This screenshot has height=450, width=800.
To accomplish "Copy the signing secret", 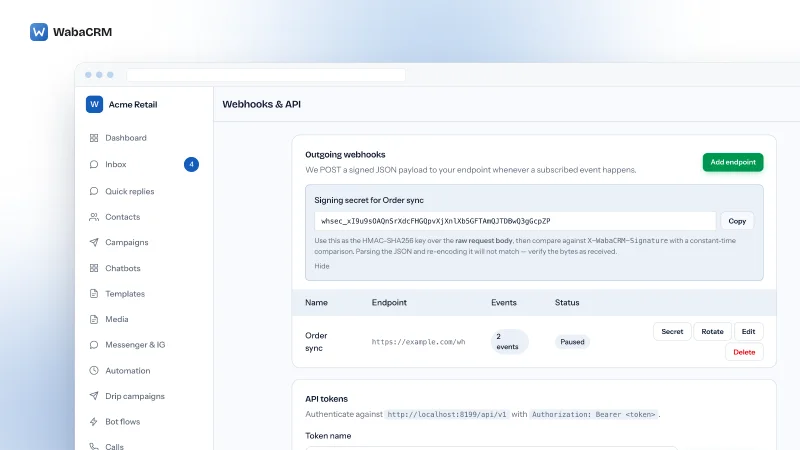I will (x=737, y=221).
